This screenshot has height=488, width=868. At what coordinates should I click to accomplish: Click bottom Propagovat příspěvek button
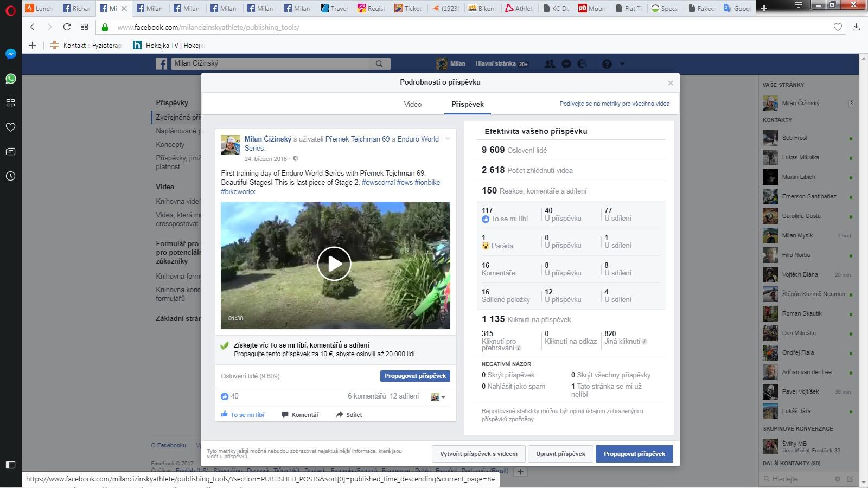(634, 454)
